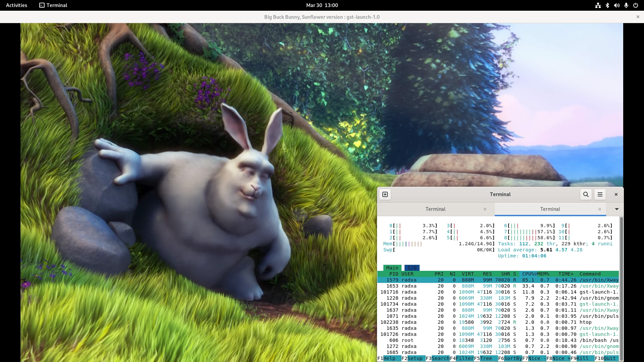Click the Big Buck Bunny video title bar
The image size is (644, 362).
pyautogui.click(x=322, y=17)
